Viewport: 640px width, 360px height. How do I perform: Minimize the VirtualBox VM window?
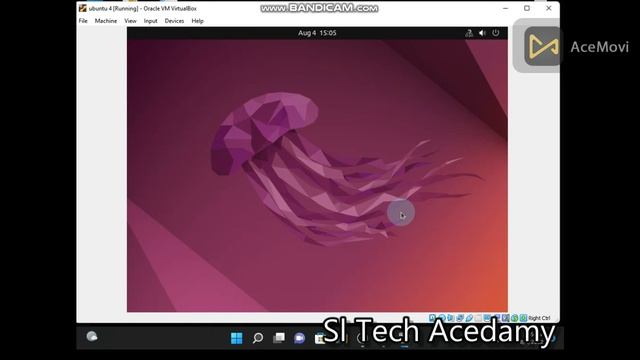click(x=505, y=8)
